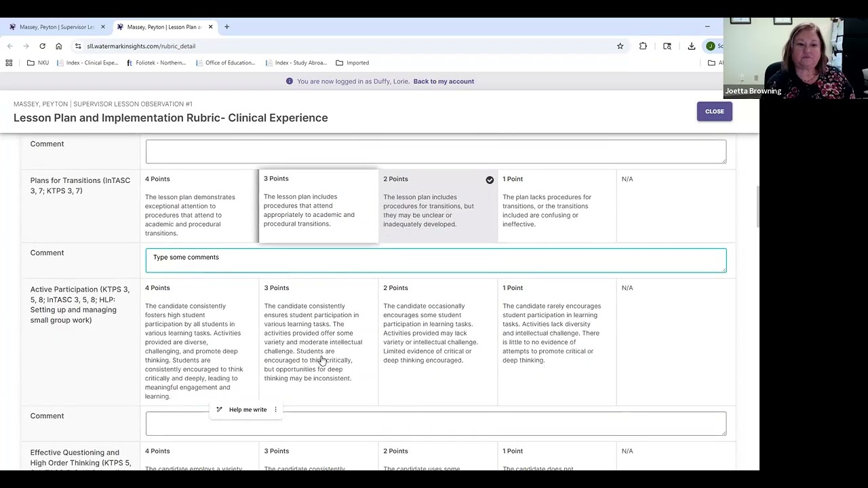Open bookmarks folder icon at the bar's right end
868x488 pixels.
[x=711, y=63]
